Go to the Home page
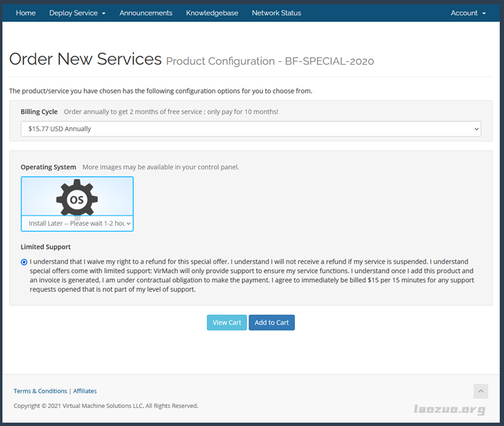The width and height of the screenshot is (504, 426). click(x=26, y=13)
